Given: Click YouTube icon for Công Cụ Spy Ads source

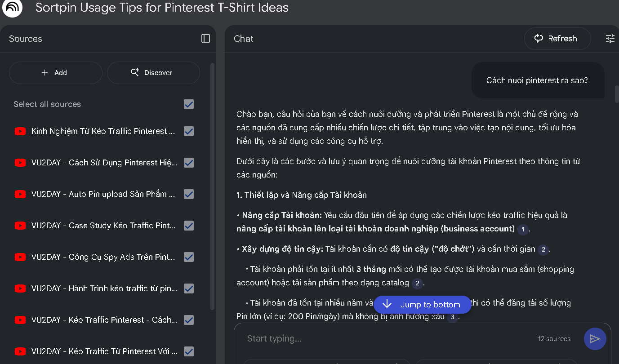Looking at the screenshot, I should pyautogui.click(x=20, y=257).
